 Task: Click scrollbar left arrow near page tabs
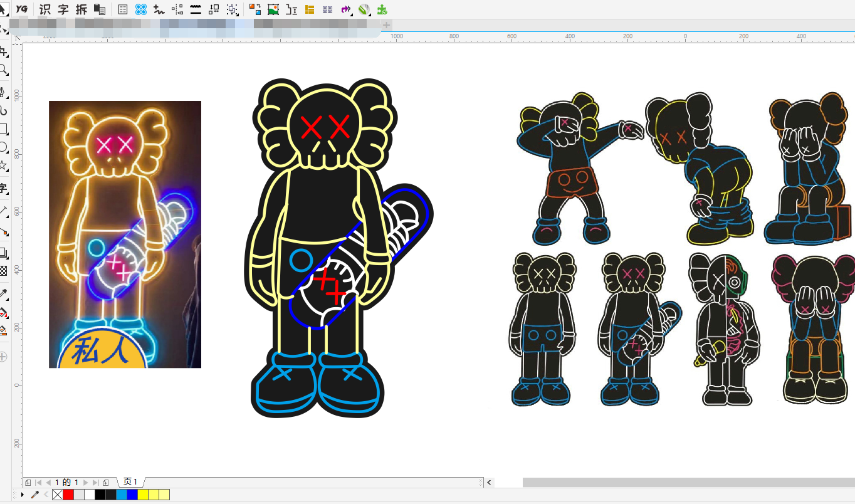point(490,482)
